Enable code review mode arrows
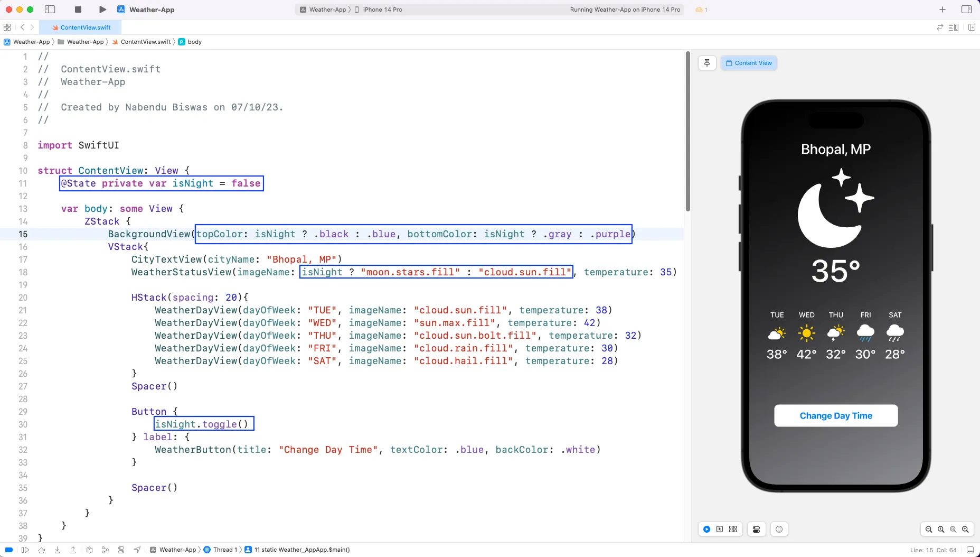Image resolution: width=980 pixels, height=557 pixels. point(940,27)
